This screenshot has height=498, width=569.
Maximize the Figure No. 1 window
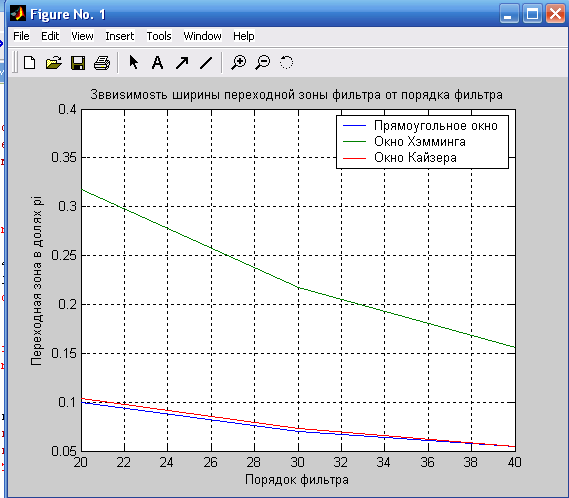[x=532, y=14]
